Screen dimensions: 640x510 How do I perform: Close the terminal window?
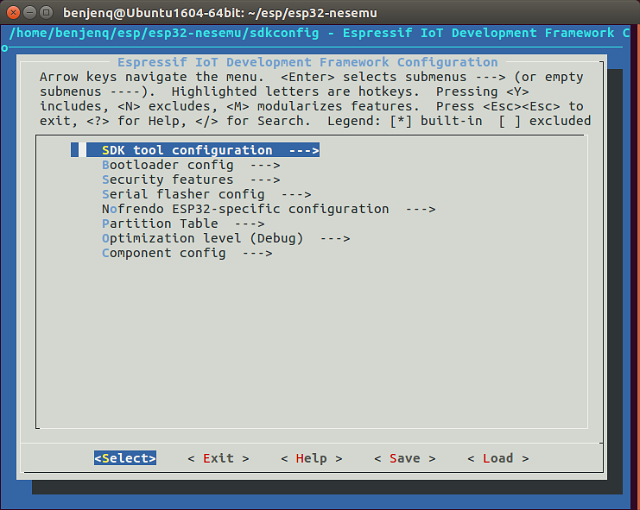point(13,13)
